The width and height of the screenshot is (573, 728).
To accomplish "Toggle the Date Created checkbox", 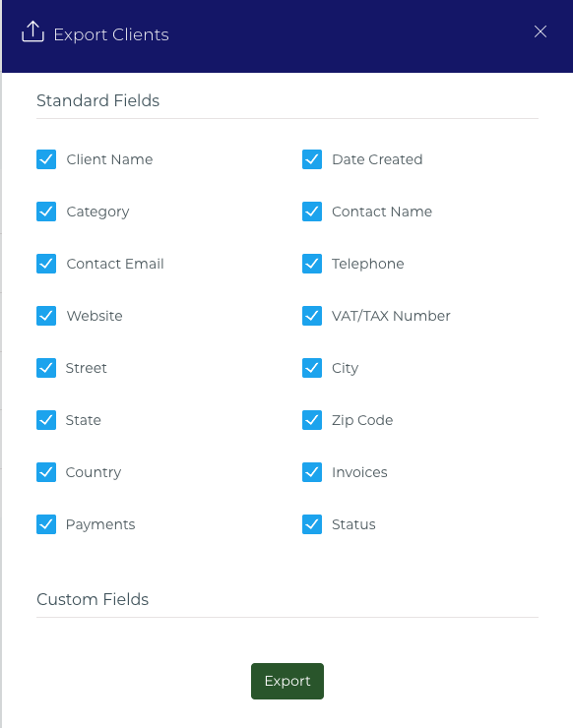I will click(x=312, y=159).
